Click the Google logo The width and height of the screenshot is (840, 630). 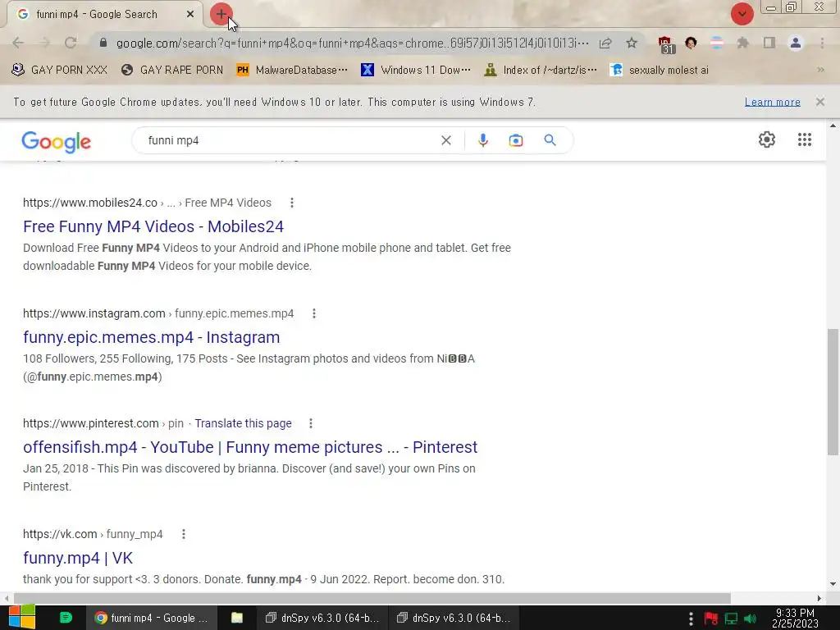[57, 141]
